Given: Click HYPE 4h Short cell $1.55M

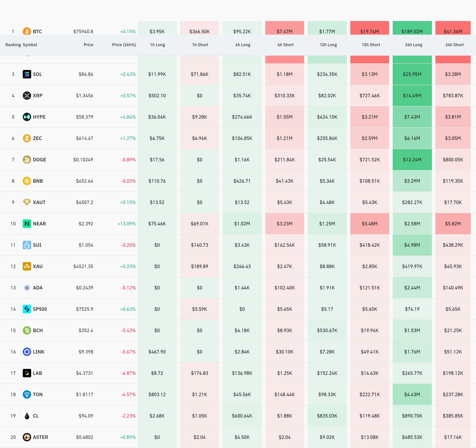Looking at the screenshot, I should pos(285,117).
